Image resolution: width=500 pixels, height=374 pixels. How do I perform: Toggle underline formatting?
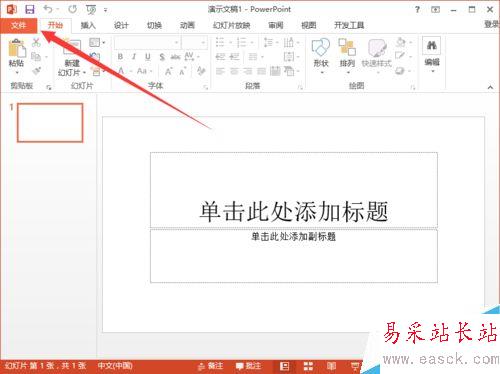[x=148, y=57]
